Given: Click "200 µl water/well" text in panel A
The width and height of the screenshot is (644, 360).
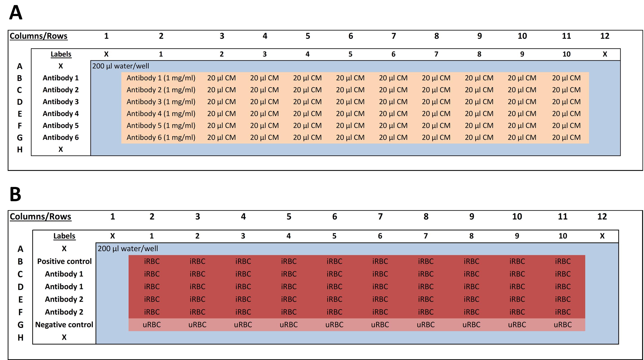Looking at the screenshot, I should pos(121,66).
